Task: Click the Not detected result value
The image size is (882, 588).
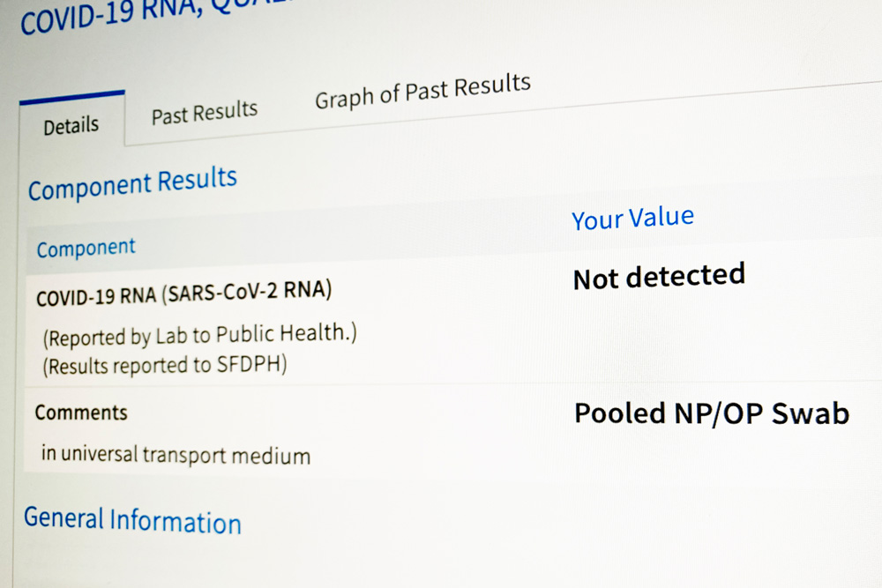Action: pos(659,276)
